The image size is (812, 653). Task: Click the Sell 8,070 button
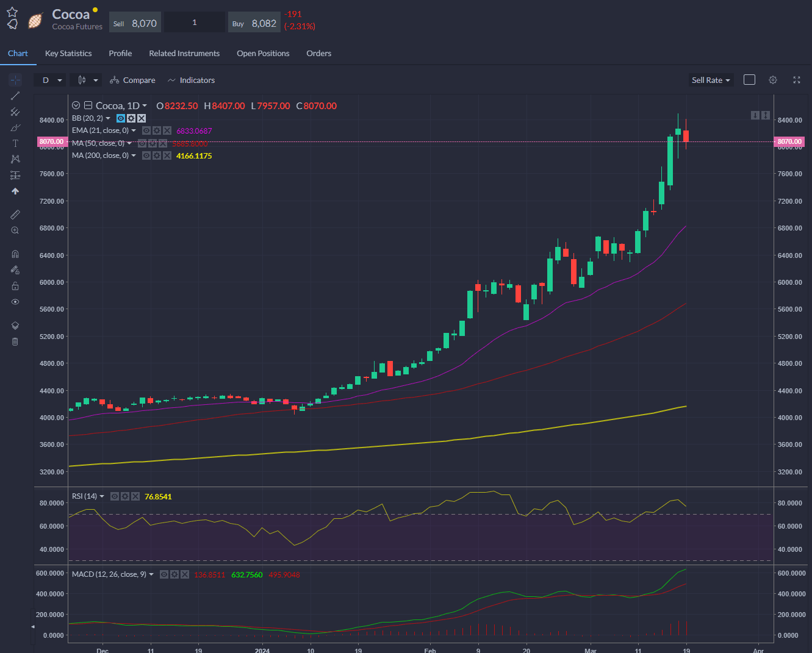coord(135,23)
